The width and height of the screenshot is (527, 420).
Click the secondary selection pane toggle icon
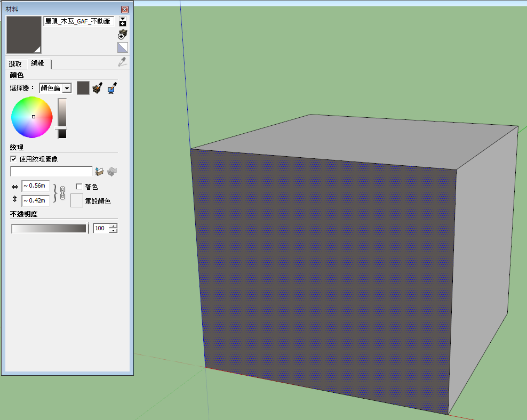[x=123, y=22]
